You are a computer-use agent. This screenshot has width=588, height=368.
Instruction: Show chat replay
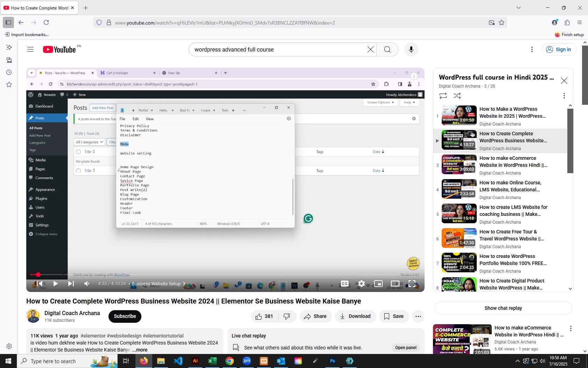point(503,308)
